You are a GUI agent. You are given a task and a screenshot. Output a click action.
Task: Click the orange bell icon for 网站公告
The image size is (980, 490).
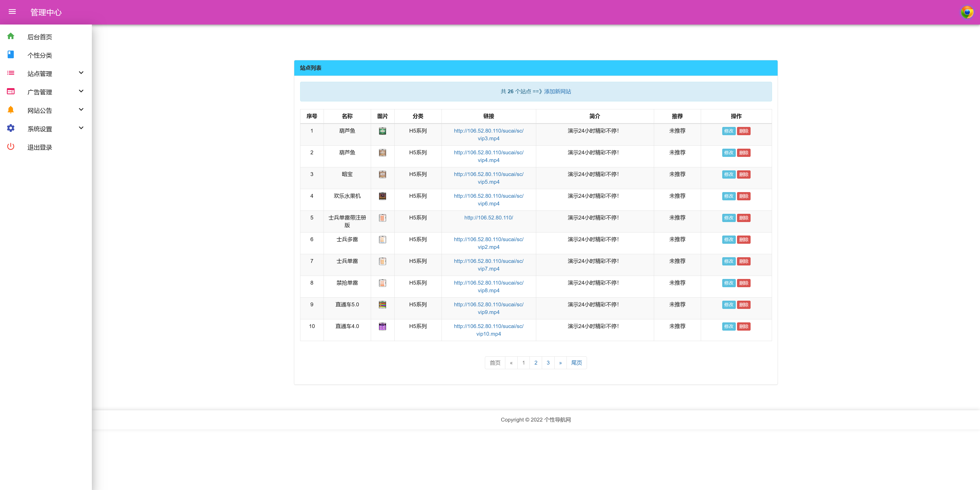pyautogui.click(x=11, y=110)
